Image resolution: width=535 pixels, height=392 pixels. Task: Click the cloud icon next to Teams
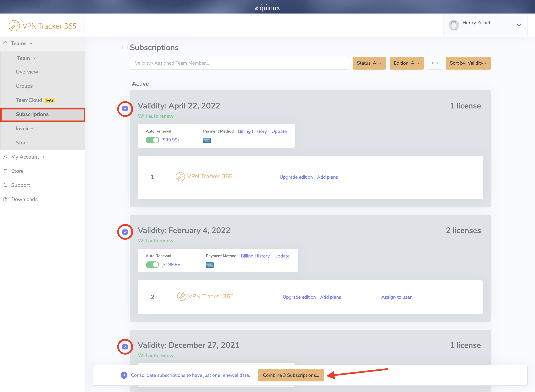pyautogui.click(x=5, y=43)
